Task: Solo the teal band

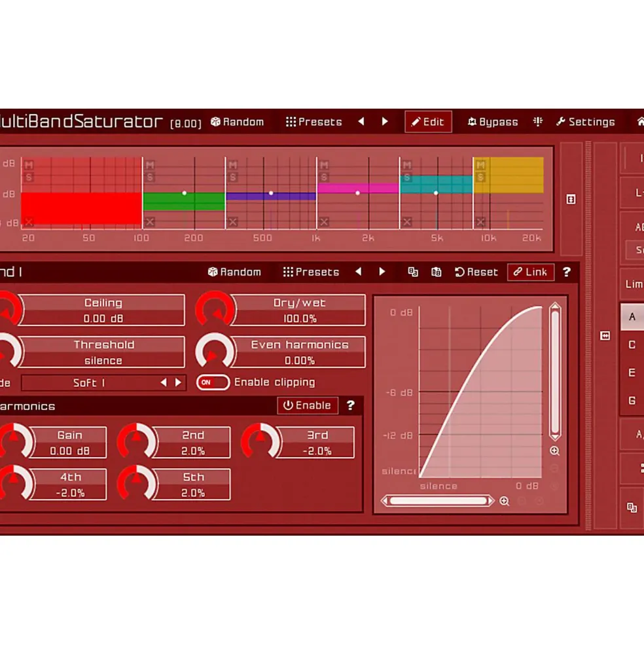Action: click(406, 177)
